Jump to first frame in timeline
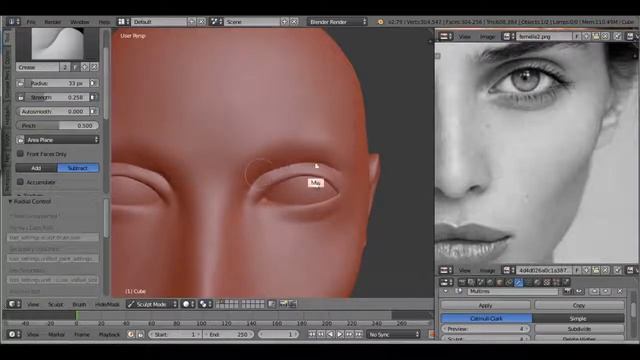The image size is (640, 360). pyautogui.click(x=312, y=334)
